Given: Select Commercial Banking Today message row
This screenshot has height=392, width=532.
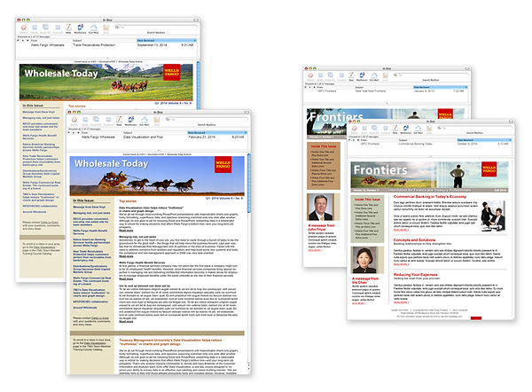Looking at the screenshot, I should click(x=430, y=144).
